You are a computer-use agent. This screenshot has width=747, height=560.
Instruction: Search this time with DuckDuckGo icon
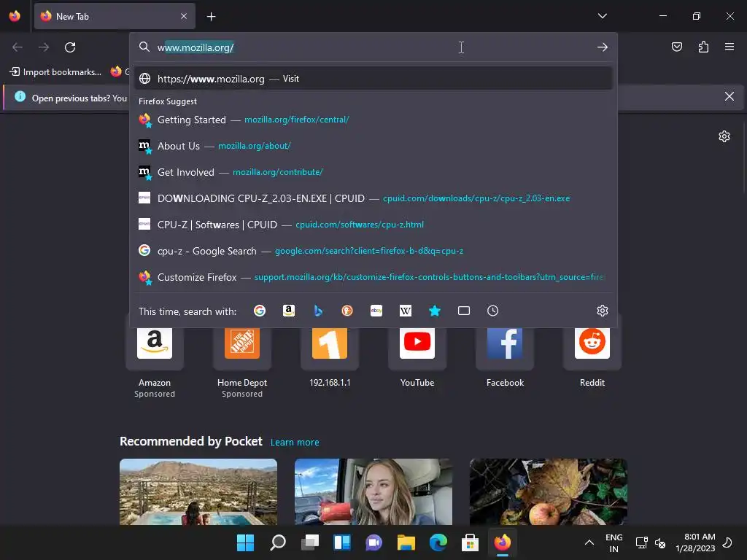[x=347, y=311]
